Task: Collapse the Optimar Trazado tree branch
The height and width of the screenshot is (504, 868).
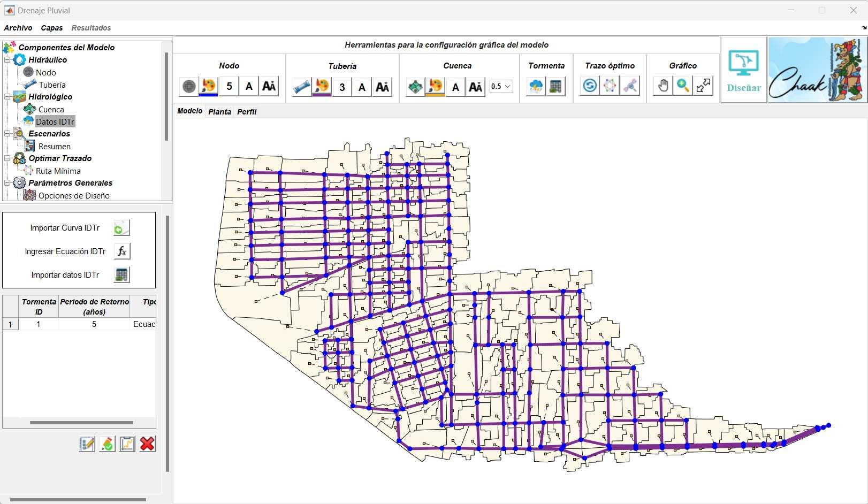Action: click(x=7, y=158)
